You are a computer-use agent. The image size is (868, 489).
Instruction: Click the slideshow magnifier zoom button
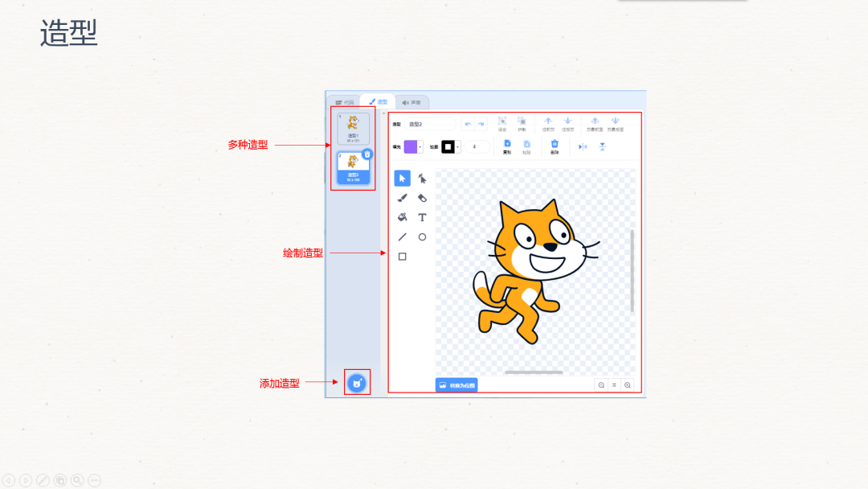(x=77, y=480)
